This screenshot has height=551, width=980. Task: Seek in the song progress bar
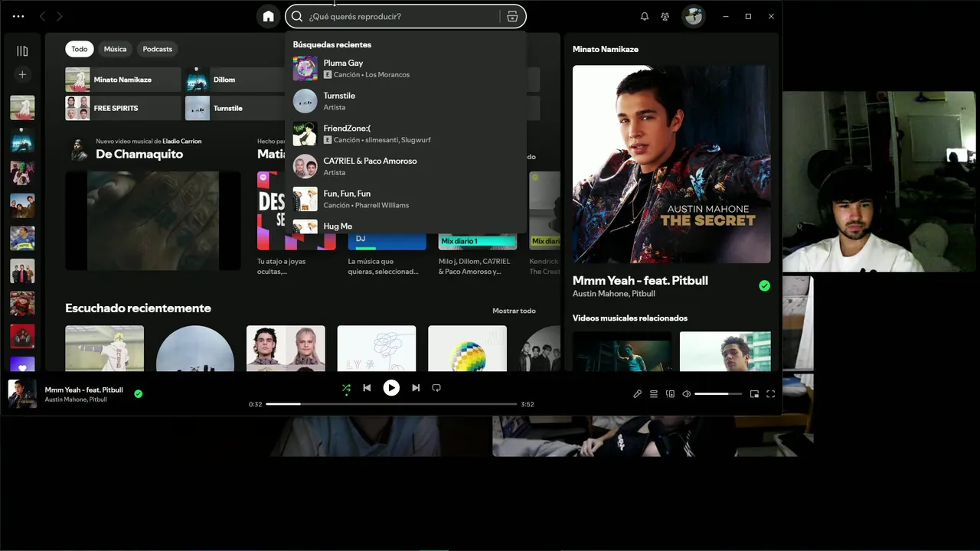pos(391,404)
